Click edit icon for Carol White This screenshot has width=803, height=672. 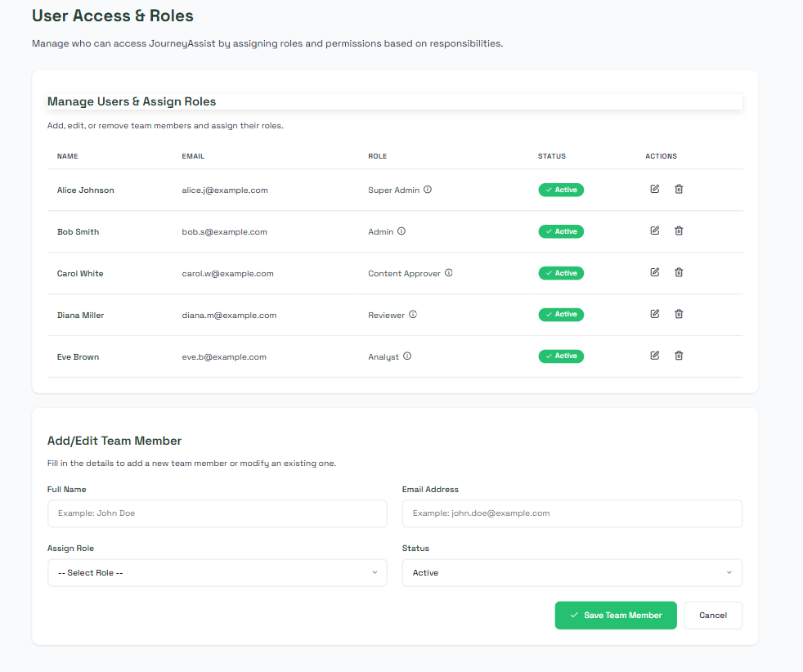coord(654,272)
